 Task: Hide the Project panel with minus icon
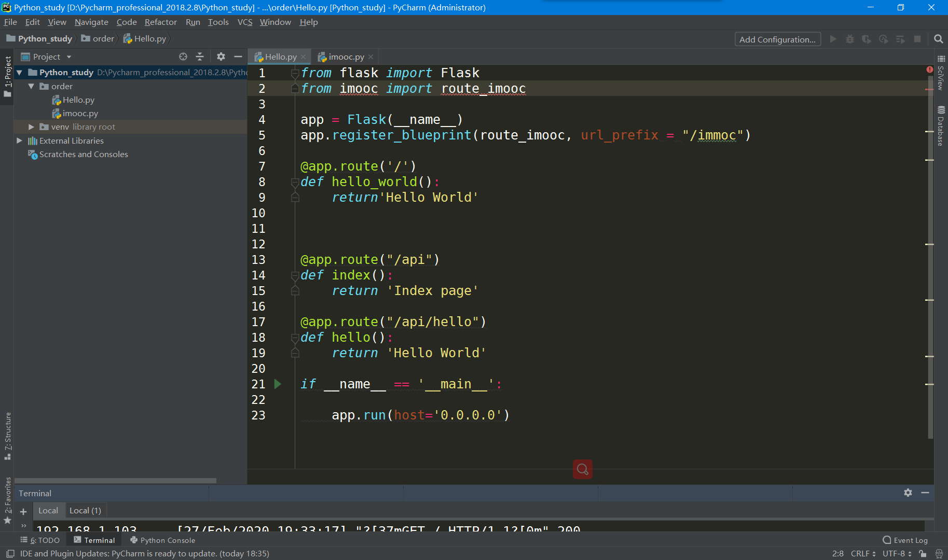tap(238, 57)
